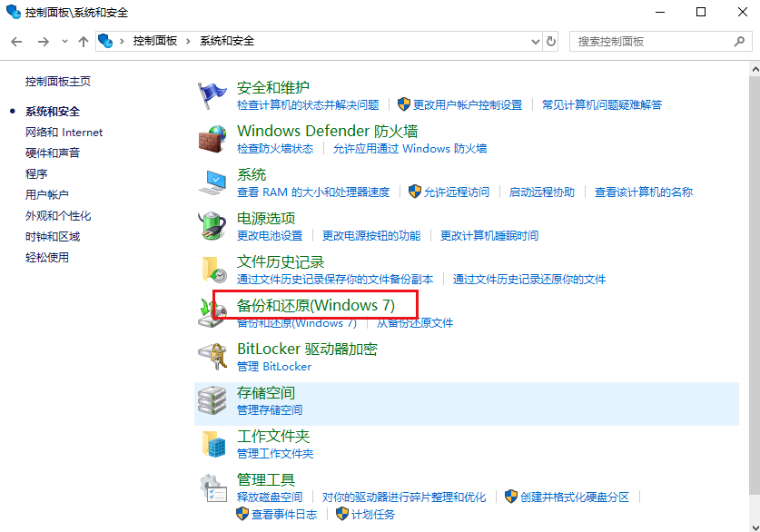Image resolution: width=760 pixels, height=532 pixels.
Task: Open the 工作文件夹 heading
Action: [273, 437]
